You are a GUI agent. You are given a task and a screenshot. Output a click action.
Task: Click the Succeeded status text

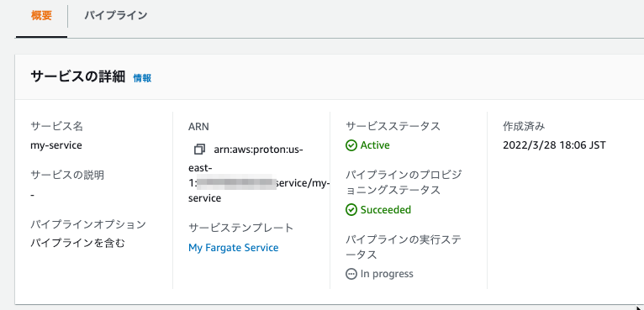point(386,210)
